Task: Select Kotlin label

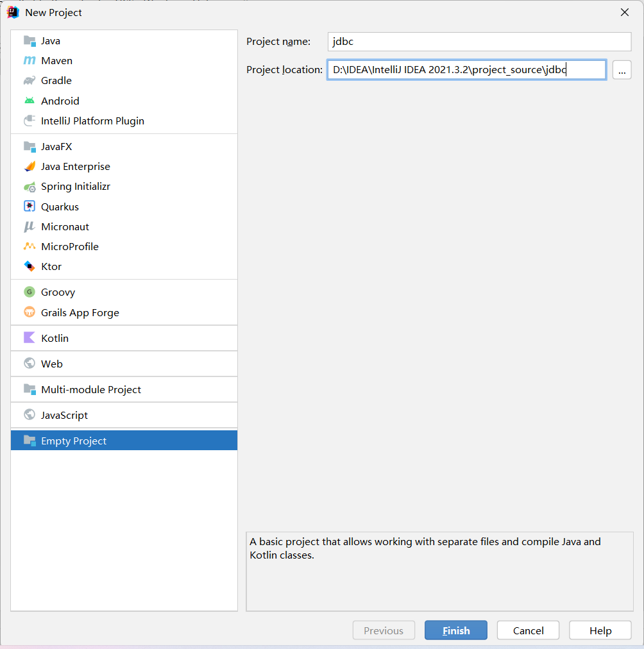Action: click(x=55, y=338)
